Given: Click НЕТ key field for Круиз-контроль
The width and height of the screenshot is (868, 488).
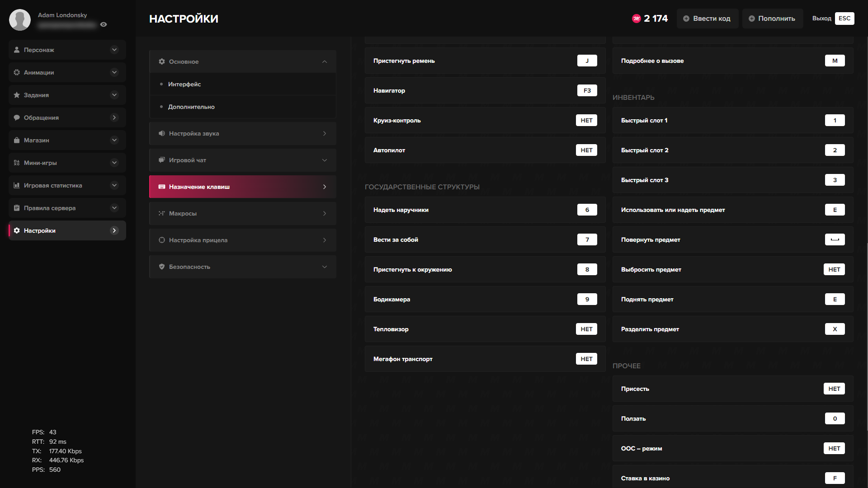Looking at the screenshot, I should point(586,120).
